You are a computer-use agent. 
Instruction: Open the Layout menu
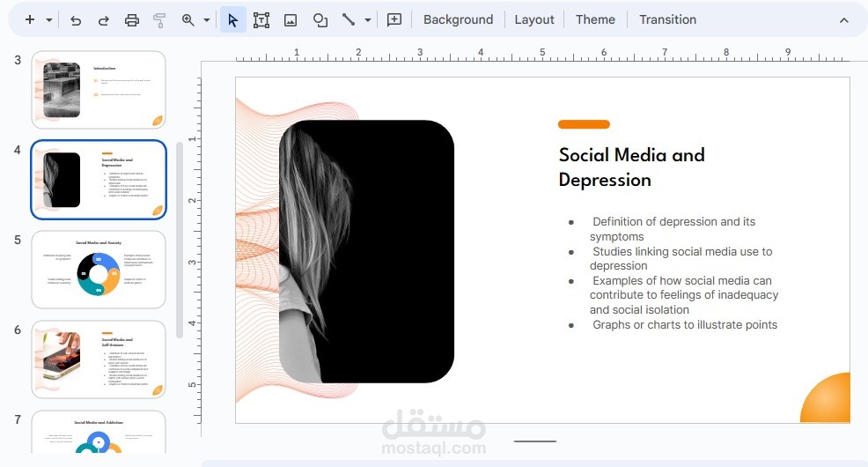point(534,20)
